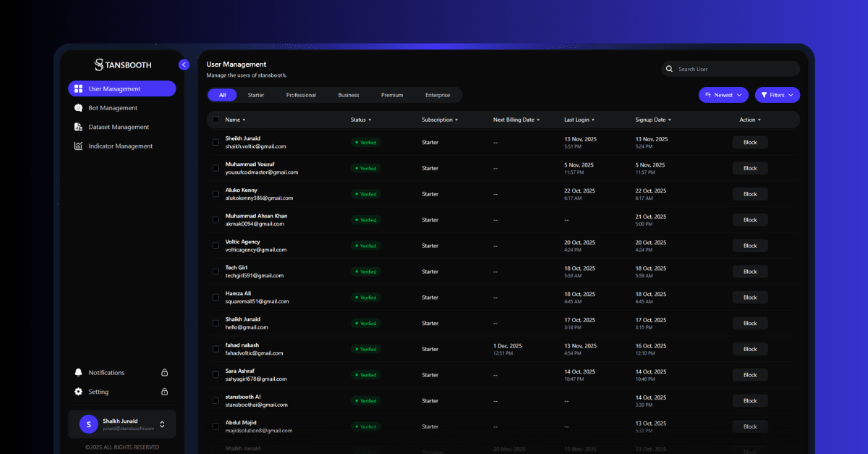868x454 pixels.
Task: Toggle the select-all checkbox in table header
Action: (x=216, y=119)
